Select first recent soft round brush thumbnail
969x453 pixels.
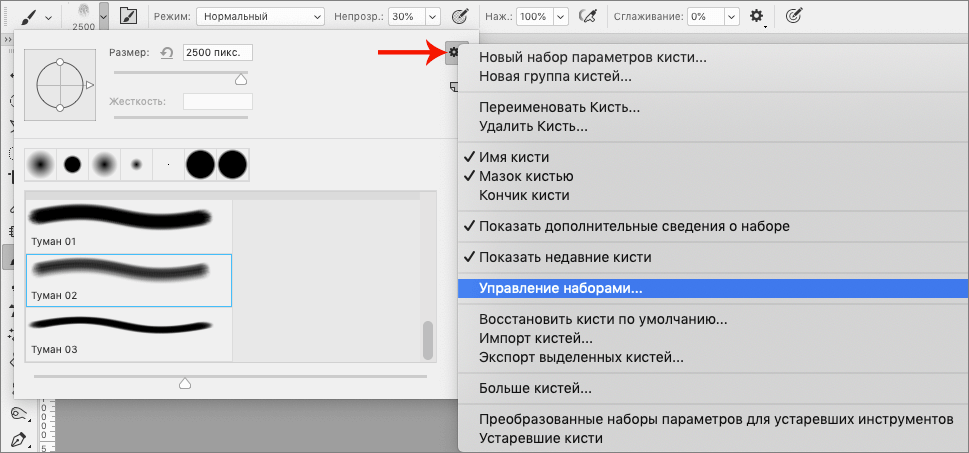pos(40,164)
